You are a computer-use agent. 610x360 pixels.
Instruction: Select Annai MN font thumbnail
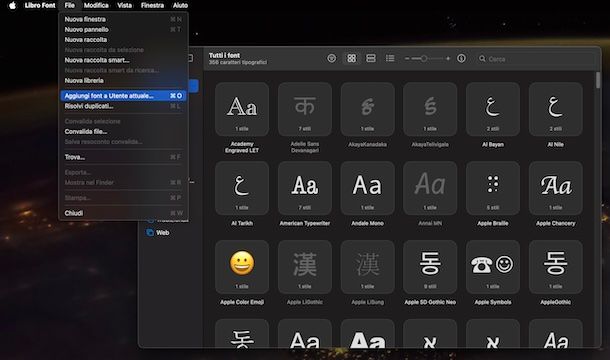[x=430, y=188]
